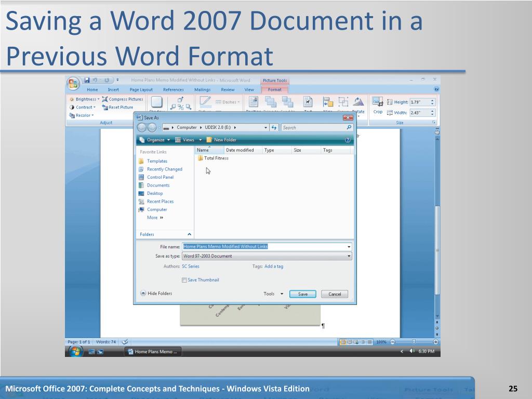This screenshot has height=399, width=532.
Task: Click the Reset Picture icon
Action: (x=105, y=107)
